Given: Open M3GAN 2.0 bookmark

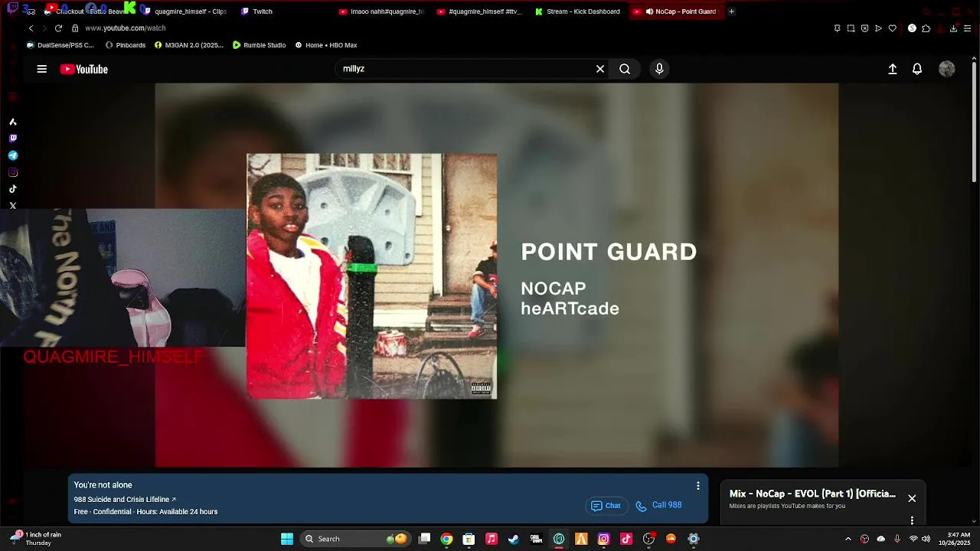Looking at the screenshot, I should click(x=189, y=45).
